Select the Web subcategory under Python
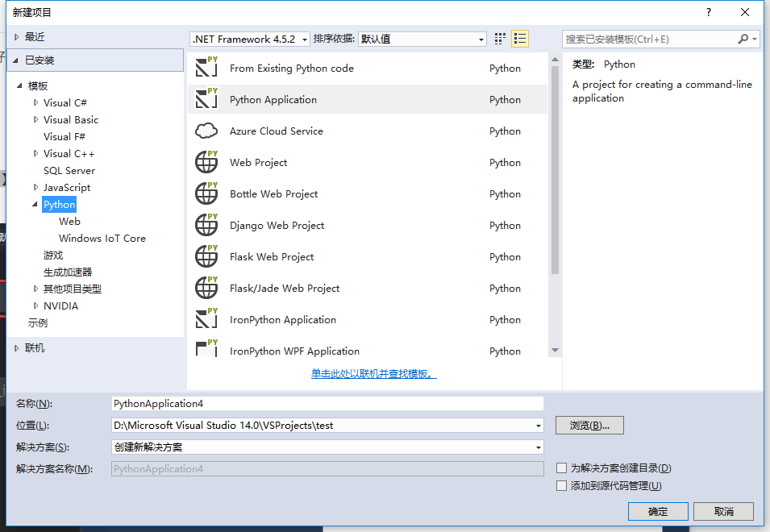Viewport: 770px width, 532px height. tap(69, 222)
